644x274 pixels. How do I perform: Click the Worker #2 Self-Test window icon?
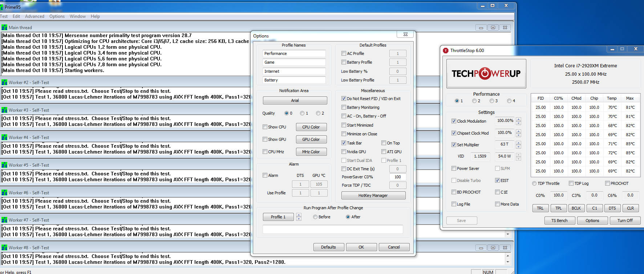click(4, 83)
